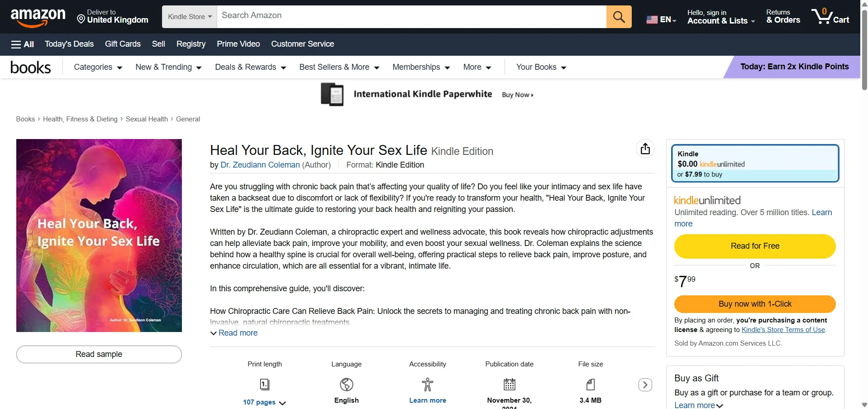Viewport: 868px width, 409px height.
Task: Click the Search Amazon input field
Action: (x=412, y=17)
